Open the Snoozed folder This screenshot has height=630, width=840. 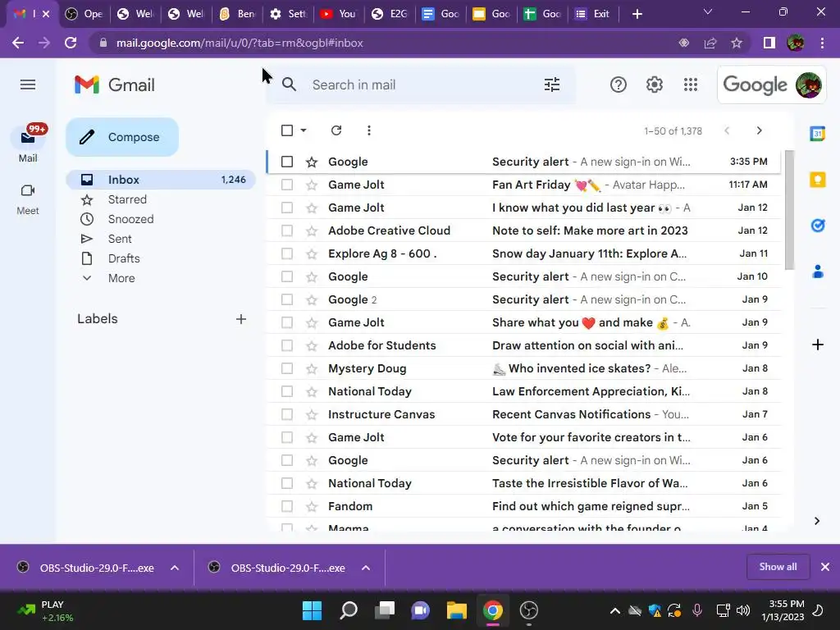click(130, 219)
